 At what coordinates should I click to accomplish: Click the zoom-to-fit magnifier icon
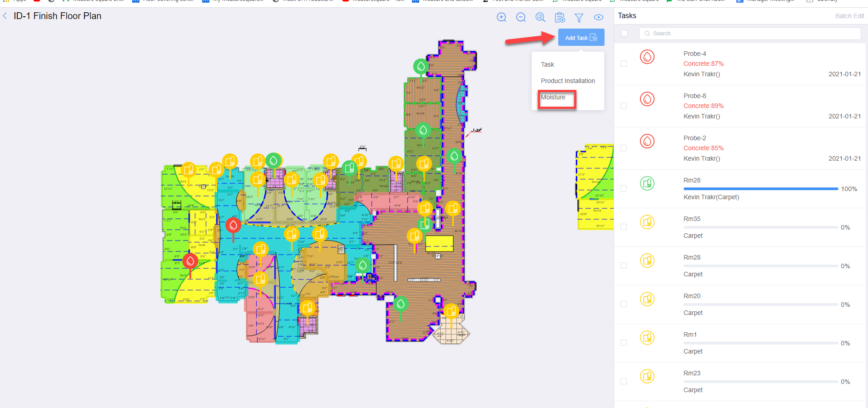tap(541, 17)
